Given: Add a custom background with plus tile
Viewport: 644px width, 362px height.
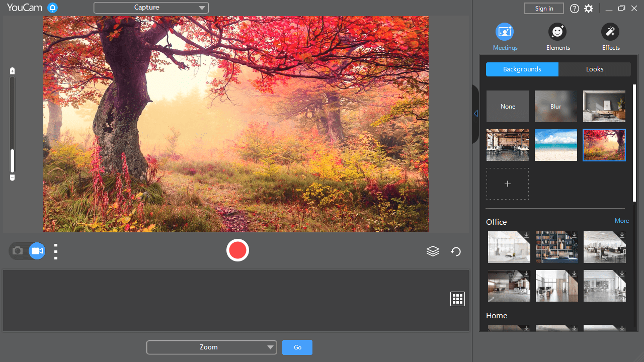Looking at the screenshot, I should (x=508, y=184).
